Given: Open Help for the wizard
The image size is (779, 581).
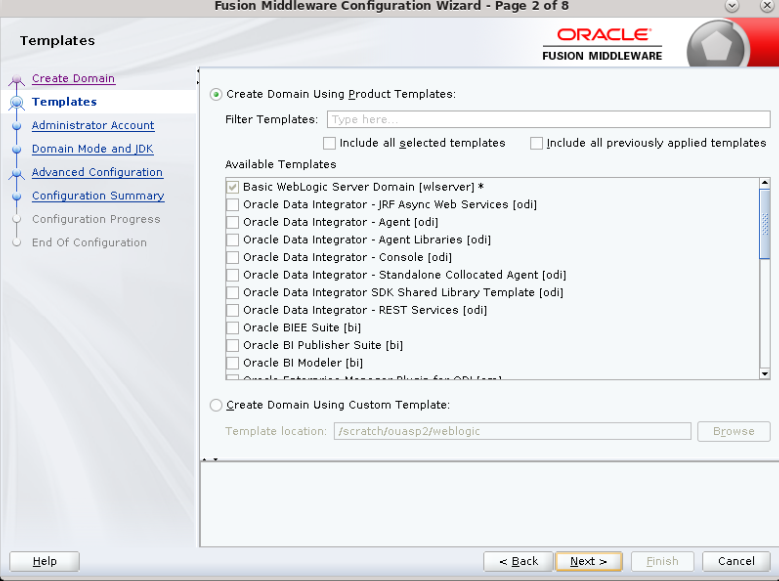Looking at the screenshot, I should 44,561.
